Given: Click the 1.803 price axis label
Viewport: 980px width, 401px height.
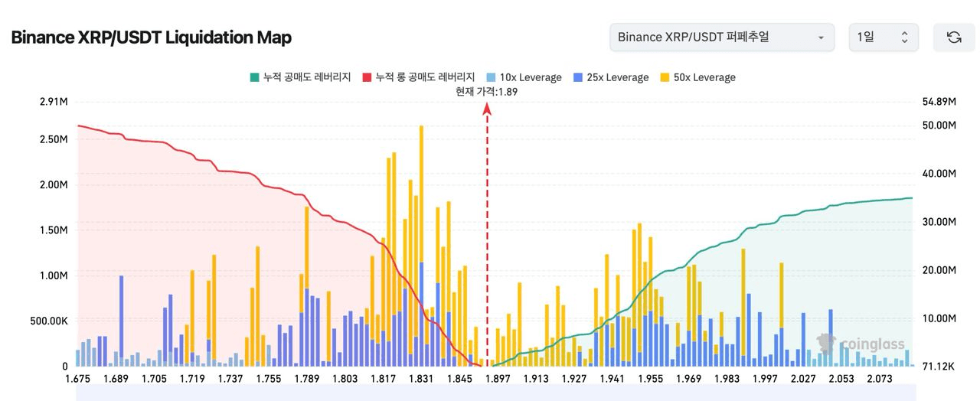Looking at the screenshot, I should pyautogui.click(x=345, y=379).
